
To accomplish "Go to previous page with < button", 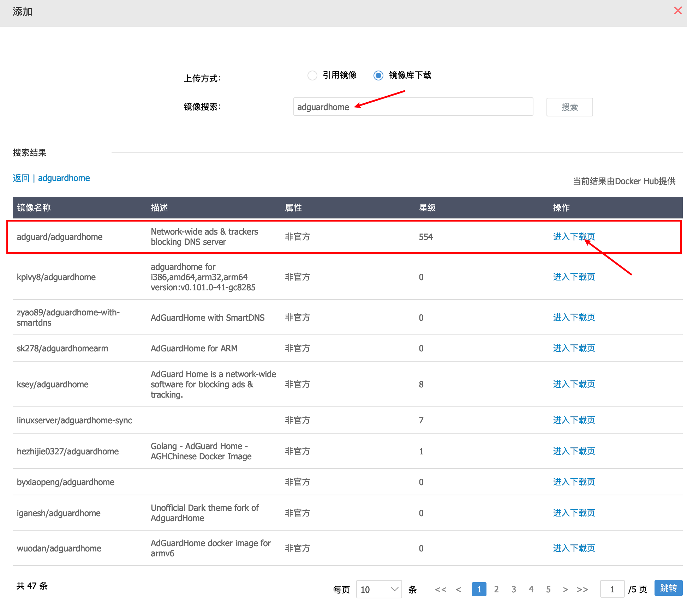I will [x=459, y=589].
